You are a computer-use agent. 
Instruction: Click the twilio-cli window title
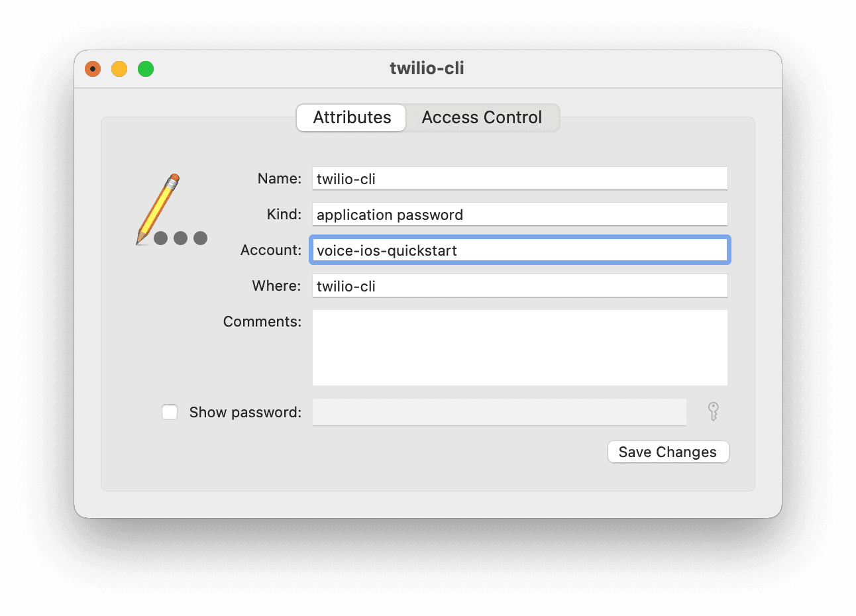coord(427,68)
